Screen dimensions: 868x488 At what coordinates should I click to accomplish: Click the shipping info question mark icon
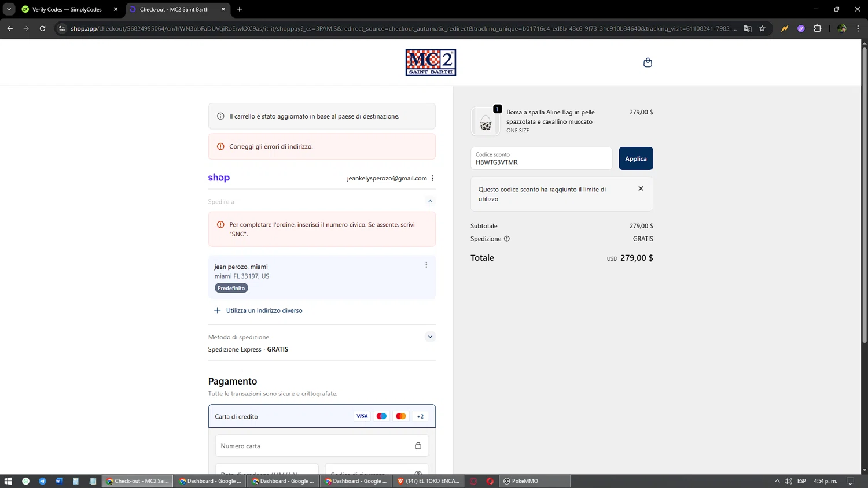tap(507, 239)
